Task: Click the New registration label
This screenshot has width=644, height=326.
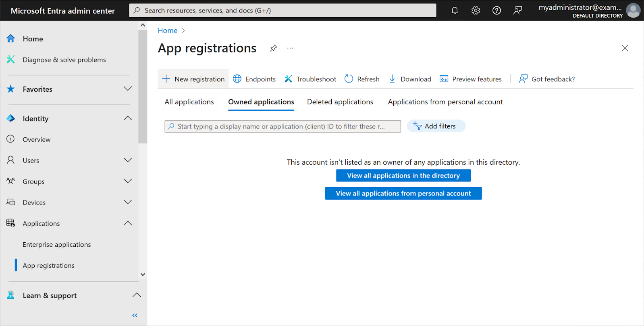Action: point(199,79)
